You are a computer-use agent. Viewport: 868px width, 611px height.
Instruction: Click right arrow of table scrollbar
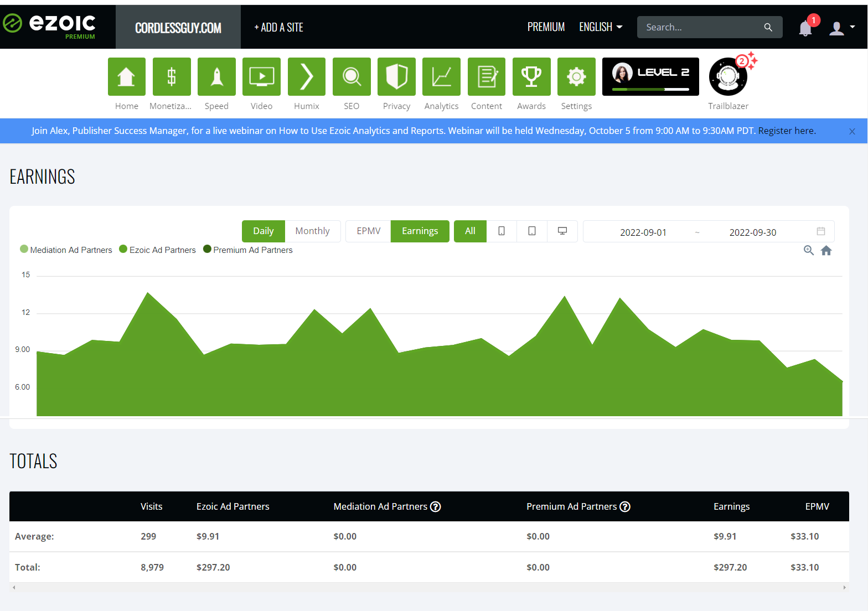coord(844,588)
